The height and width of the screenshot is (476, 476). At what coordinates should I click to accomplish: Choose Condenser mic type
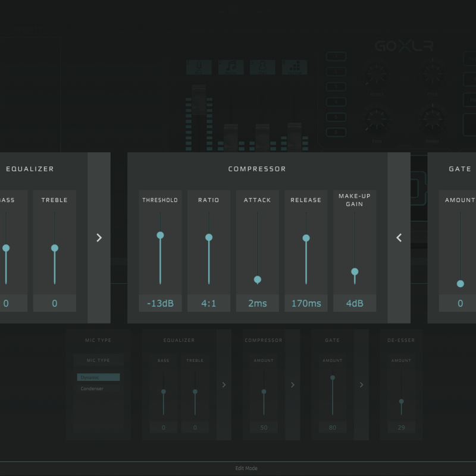point(98,389)
